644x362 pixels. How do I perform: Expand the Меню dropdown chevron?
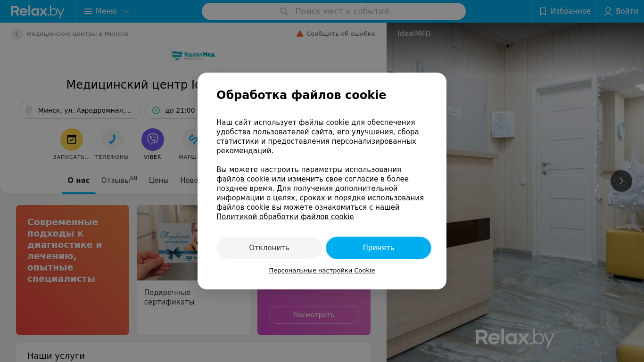pos(126,11)
